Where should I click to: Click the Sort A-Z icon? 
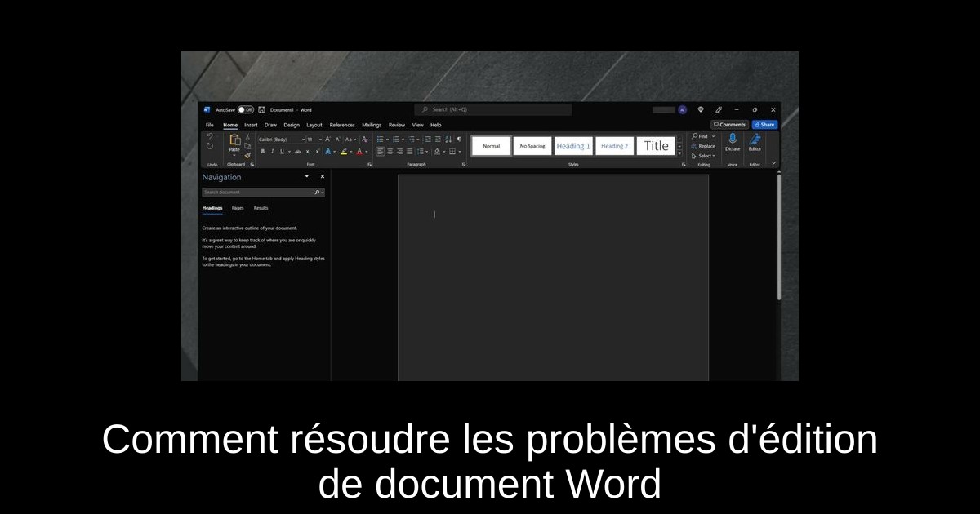(448, 140)
